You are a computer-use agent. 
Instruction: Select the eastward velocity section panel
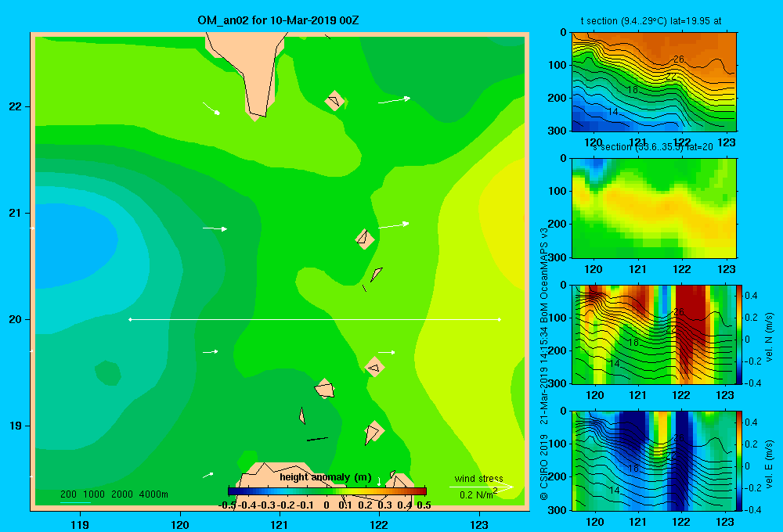654,461
